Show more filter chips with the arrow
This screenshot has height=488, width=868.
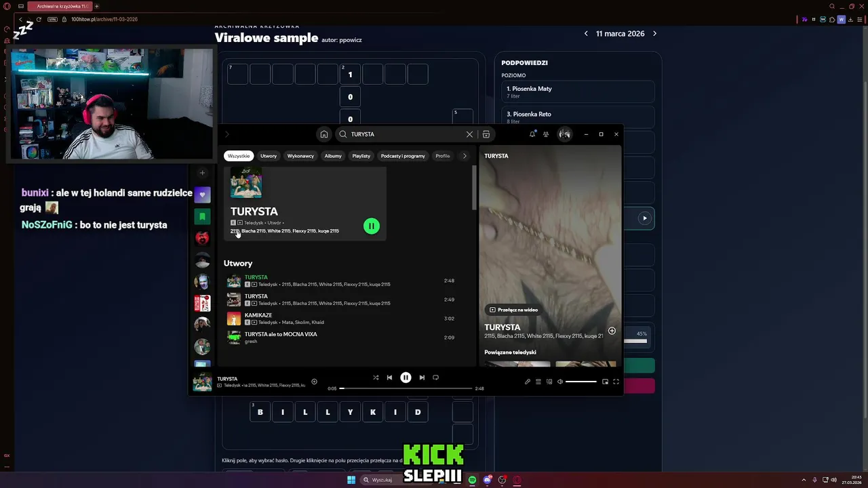(465, 156)
